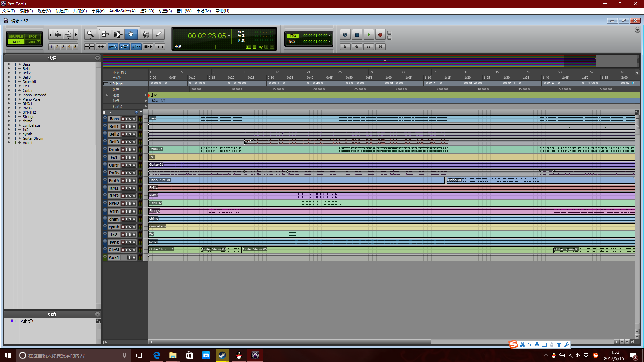The image size is (644, 362).
Task: Select the Grabber hand tool
Action: pyautogui.click(x=131, y=34)
